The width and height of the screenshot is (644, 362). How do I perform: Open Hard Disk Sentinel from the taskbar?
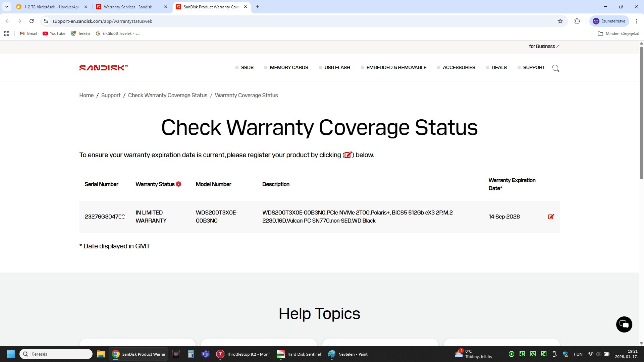pos(299,354)
